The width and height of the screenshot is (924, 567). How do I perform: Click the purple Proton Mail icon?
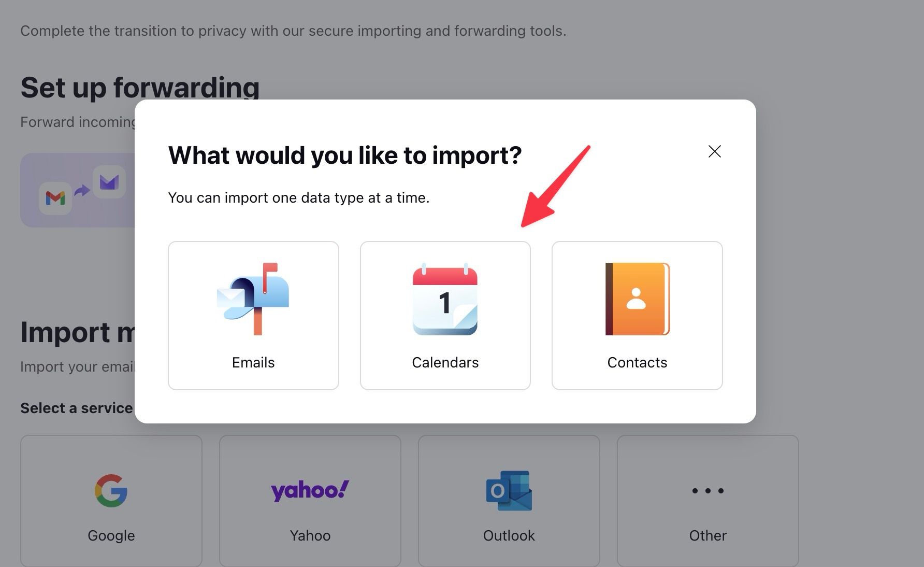(109, 182)
